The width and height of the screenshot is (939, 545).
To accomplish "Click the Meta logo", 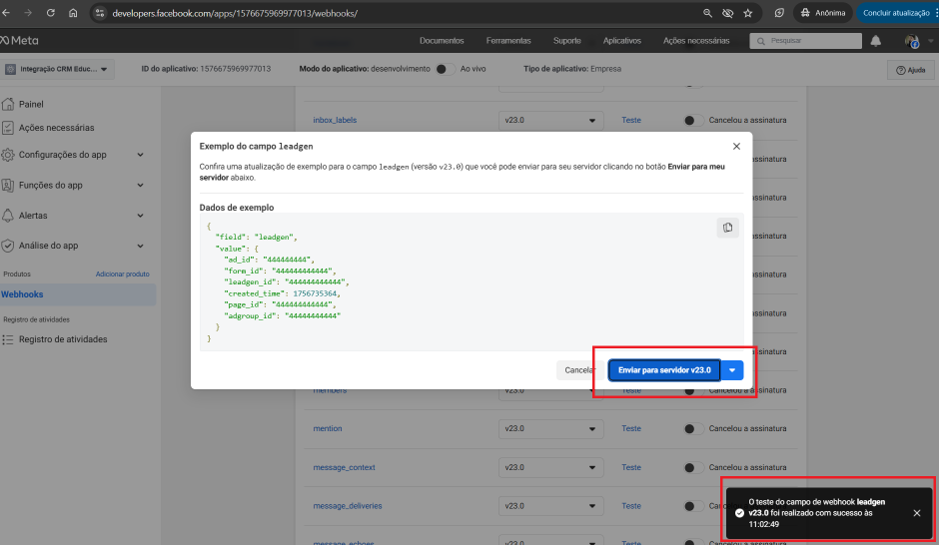I will click(x=19, y=41).
